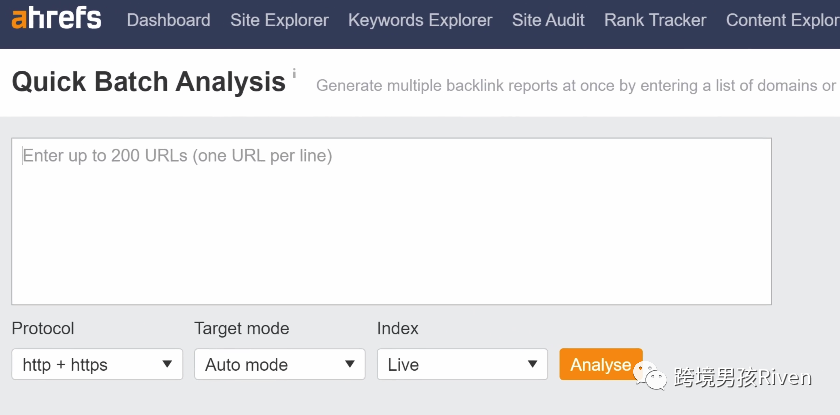The image size is (840, 415).
Task: Click the ahrefs logo
Action: click(x=57, y=20)
